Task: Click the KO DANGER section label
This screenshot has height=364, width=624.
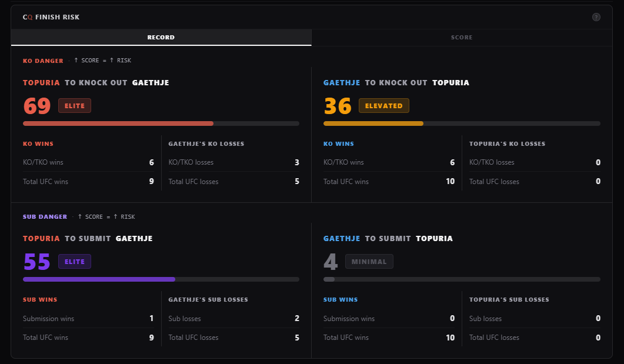Action: point(43,61)
